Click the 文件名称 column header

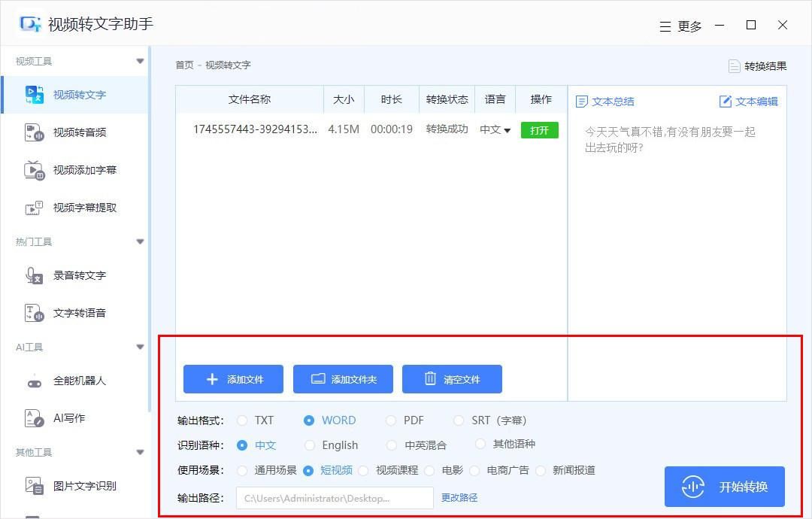250,99
